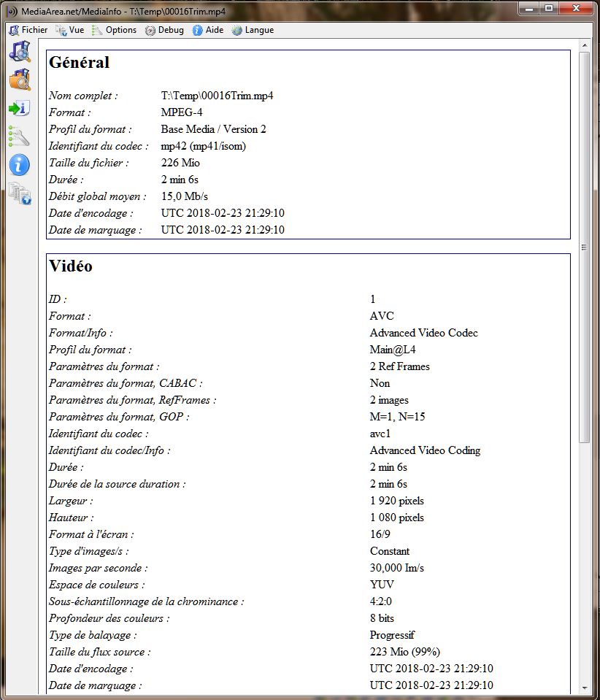Click the MediaInfo title bar app icon
The width and height of the screenshot is (600, 700).
[12, 11]
